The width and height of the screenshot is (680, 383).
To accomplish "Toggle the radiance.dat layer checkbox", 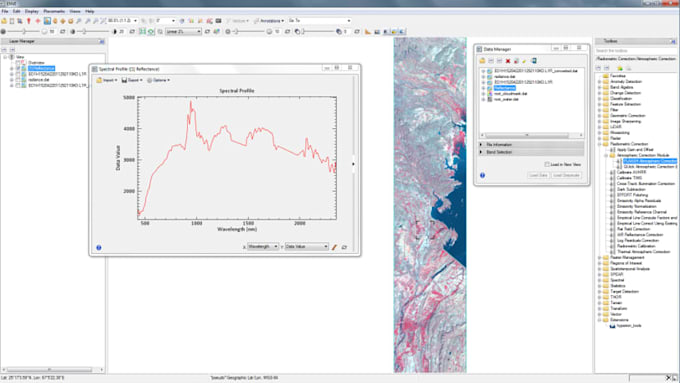I will click(18, 79).
